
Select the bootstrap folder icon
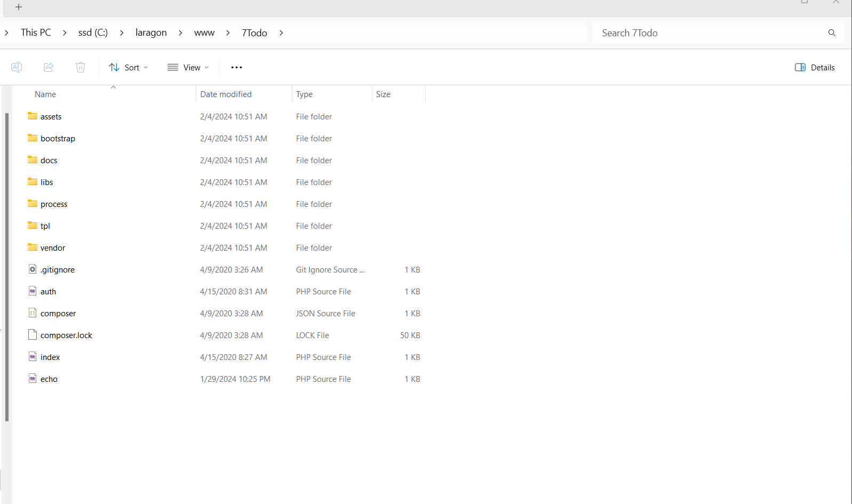33,138
